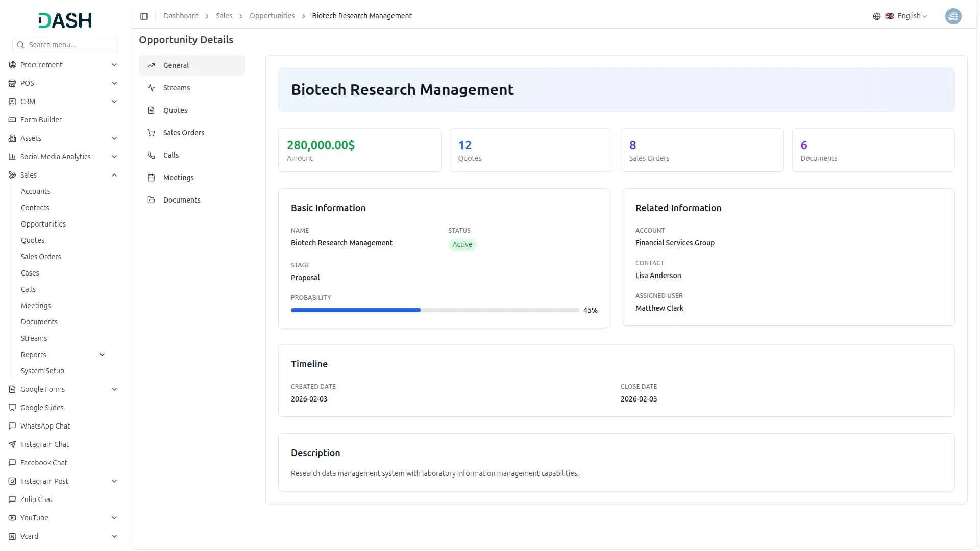
Task: Open Opportunities in Sales submenu
Action: pyautogui.click(x=43, y=224)
